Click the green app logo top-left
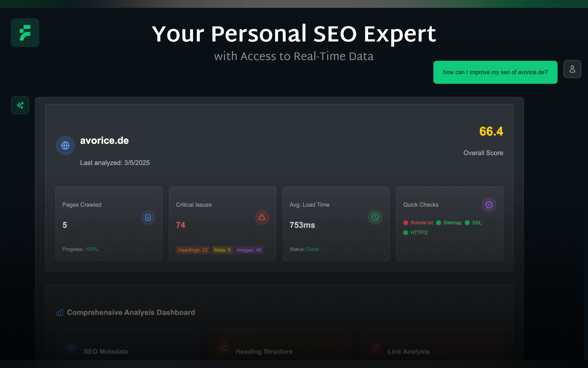Image resolution: width=588 pixels, height=368 pixels. click(x=25, y=33)
